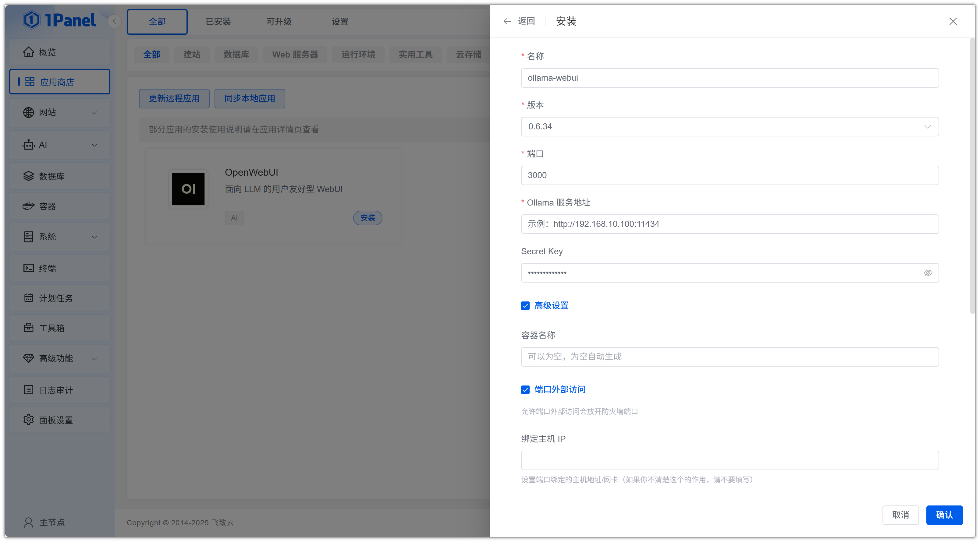Uncheck the 高级设置 checkbox
This screenshot has width=980, height=542.
[x=525, y=306]
